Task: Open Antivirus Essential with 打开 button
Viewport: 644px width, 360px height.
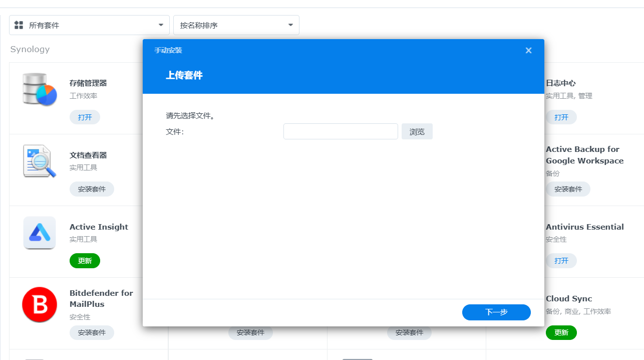Action: (x=561, y=261)
